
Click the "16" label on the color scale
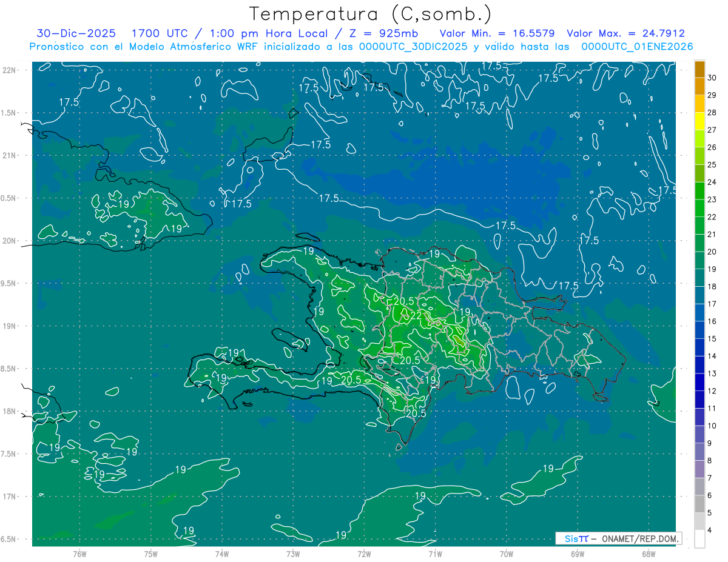[x=712, y=321]
